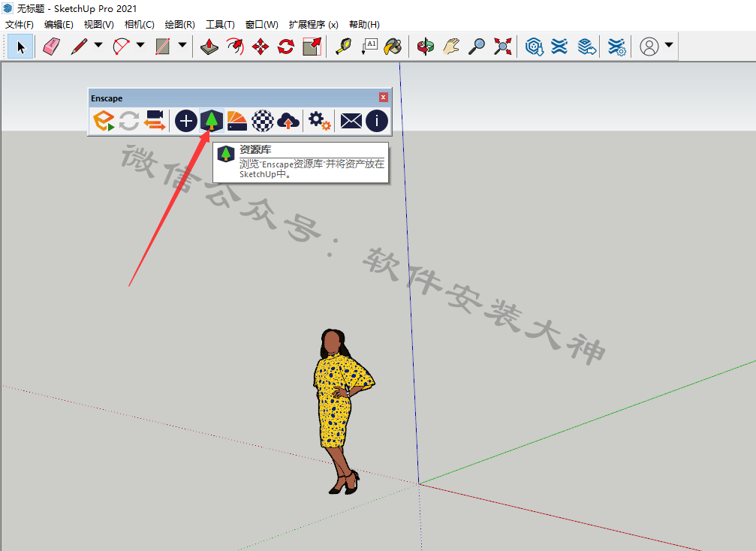Image resolution: width=756 pixels, height=551 pixels.
Task: Select the Arc tool
Action: click(x=121, y=47)
